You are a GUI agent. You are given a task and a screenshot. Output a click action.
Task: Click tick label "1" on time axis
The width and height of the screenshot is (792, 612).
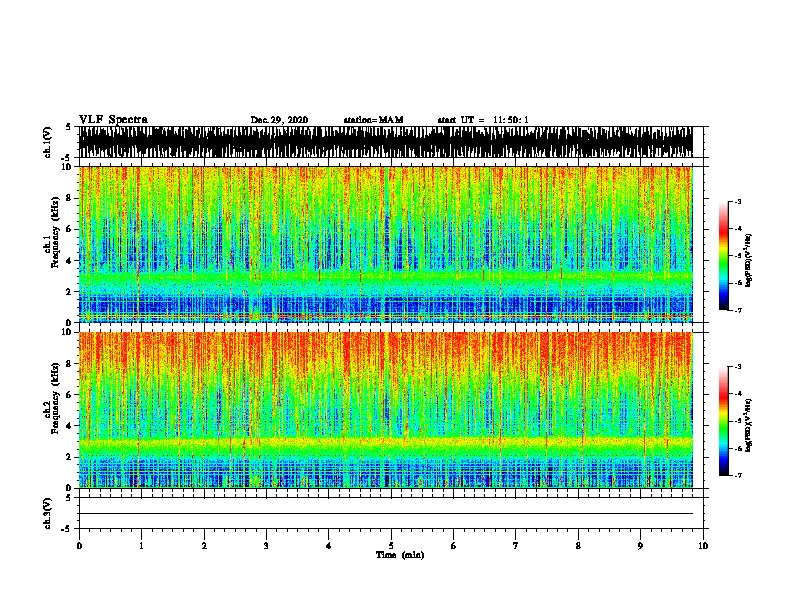coord(141,546)
